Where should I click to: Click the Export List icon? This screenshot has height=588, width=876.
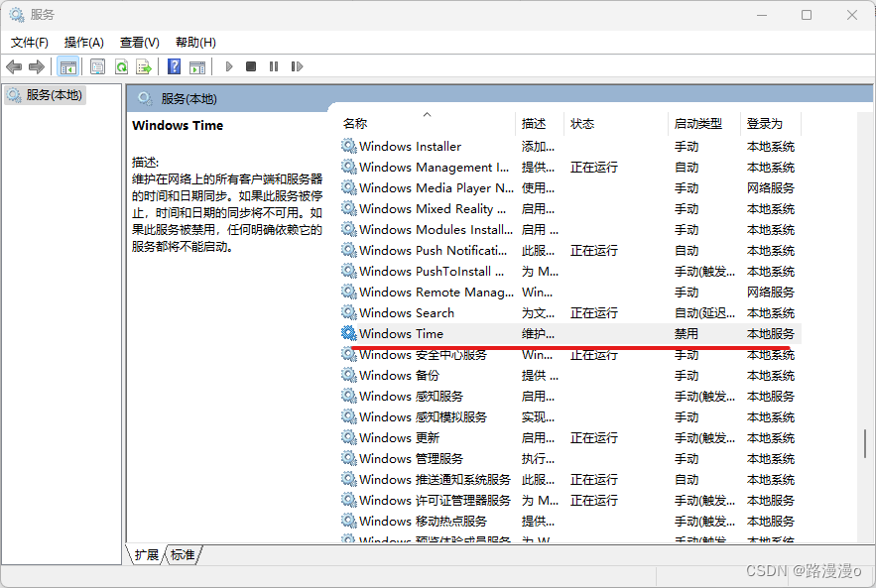coord(144,66)
